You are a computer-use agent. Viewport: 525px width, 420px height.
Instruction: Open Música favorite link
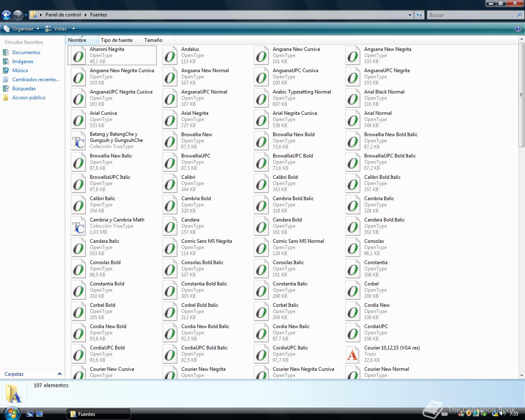(x=20, y=71)
